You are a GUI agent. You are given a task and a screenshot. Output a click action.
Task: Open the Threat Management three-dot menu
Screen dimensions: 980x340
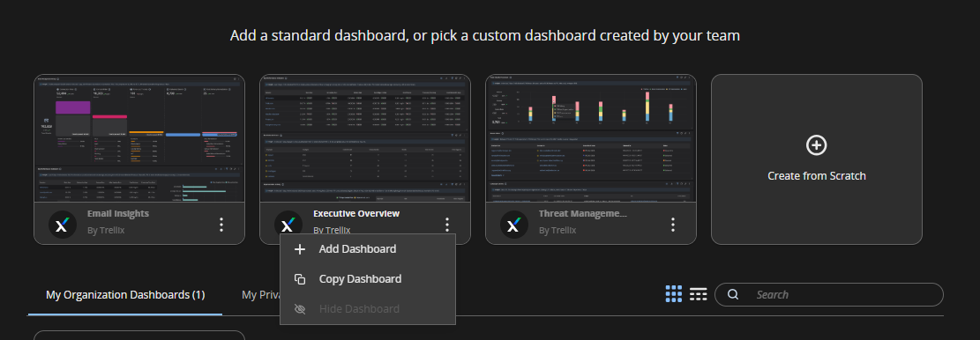pyautogui.click(x=672, y=225)
